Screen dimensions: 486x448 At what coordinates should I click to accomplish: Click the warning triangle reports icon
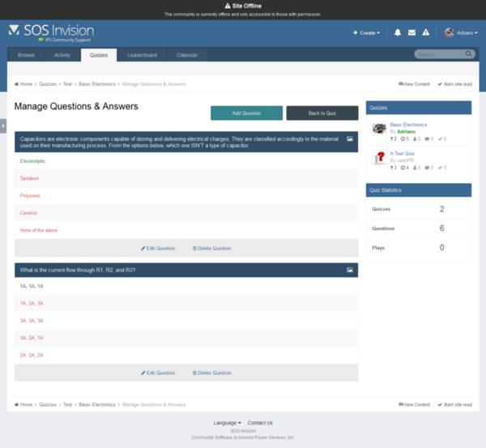point(425,32)
